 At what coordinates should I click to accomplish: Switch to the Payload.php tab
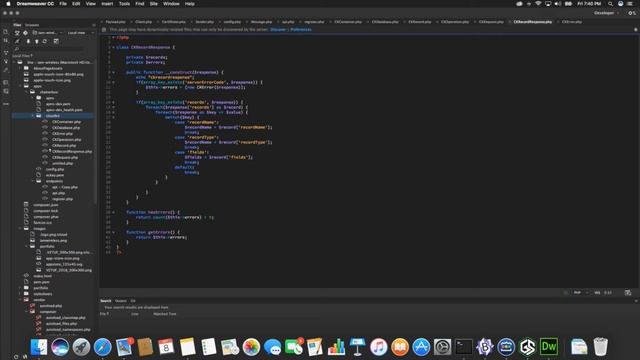click(115, 22)
